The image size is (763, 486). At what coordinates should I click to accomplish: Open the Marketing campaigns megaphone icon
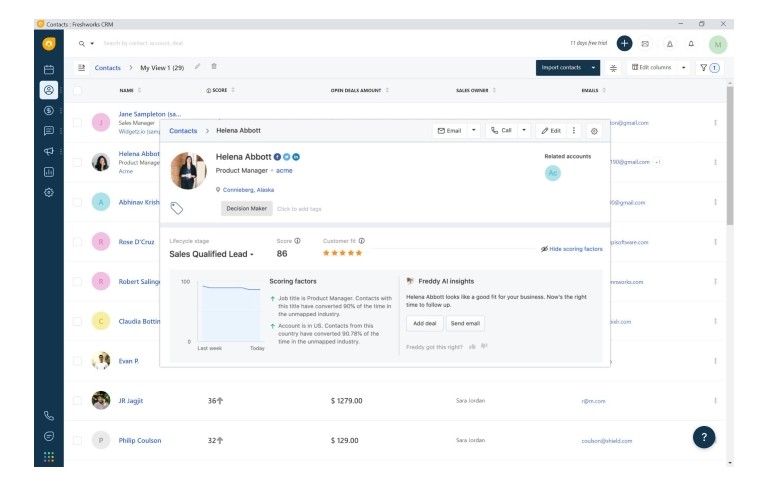tap(48, 151)
